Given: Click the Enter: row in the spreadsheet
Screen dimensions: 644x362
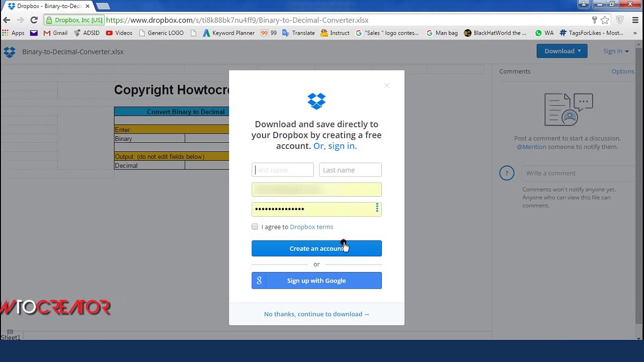Looking at the screenshot, I should coord(172,130).
